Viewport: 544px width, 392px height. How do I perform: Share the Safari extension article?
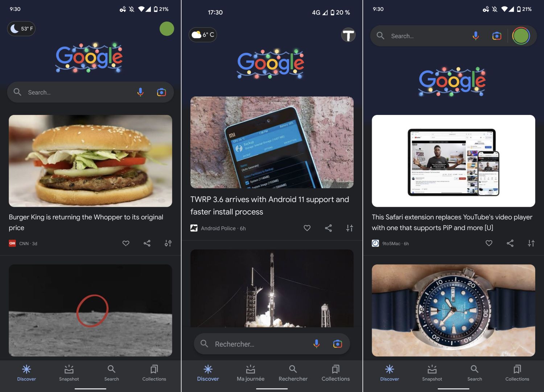(x=510, y=243)
